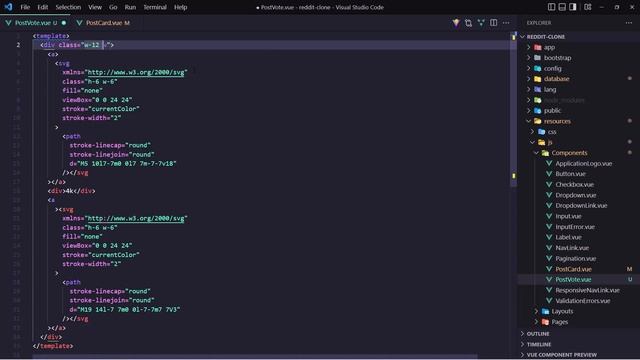Open the Run menu

pyautogui.click(x=130, y=7)
